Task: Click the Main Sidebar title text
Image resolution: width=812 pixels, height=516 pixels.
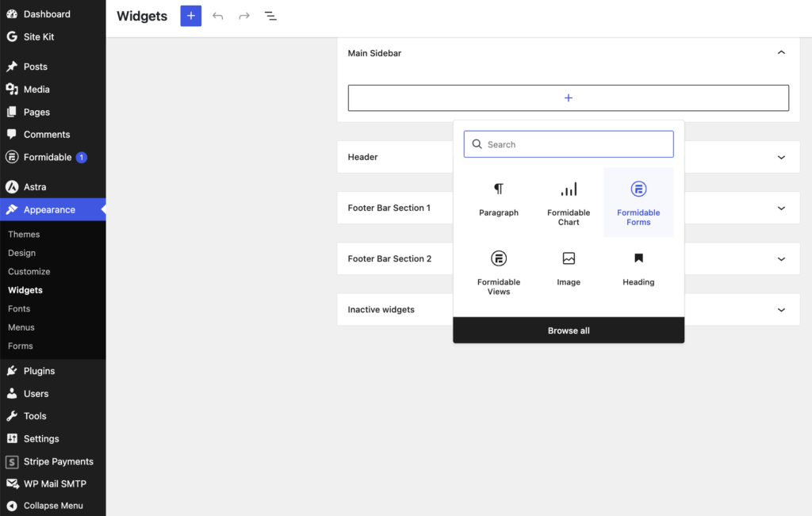Action: click(x=374, y=53)
